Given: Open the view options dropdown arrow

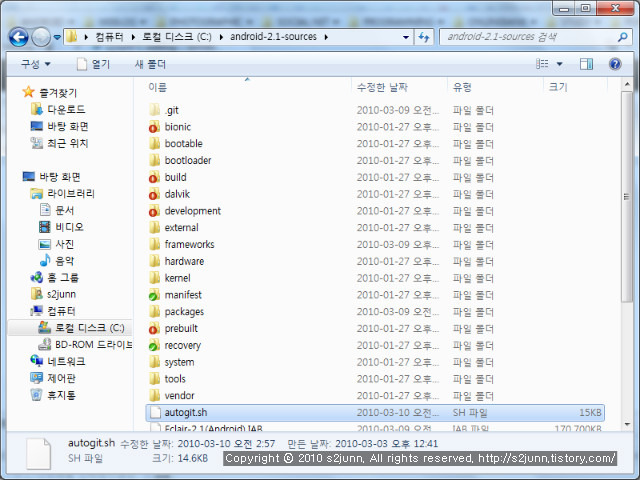Looking at the screenshot, I should click(560, 64).
